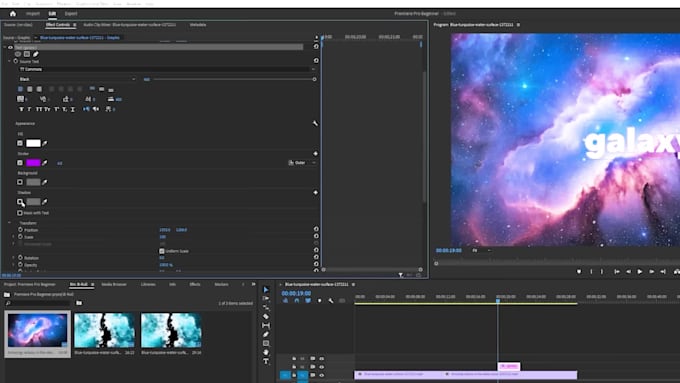680x383 pixels.
Task: Select the rectangle mask tool in Effect Controls
Action: coord(27,54)
